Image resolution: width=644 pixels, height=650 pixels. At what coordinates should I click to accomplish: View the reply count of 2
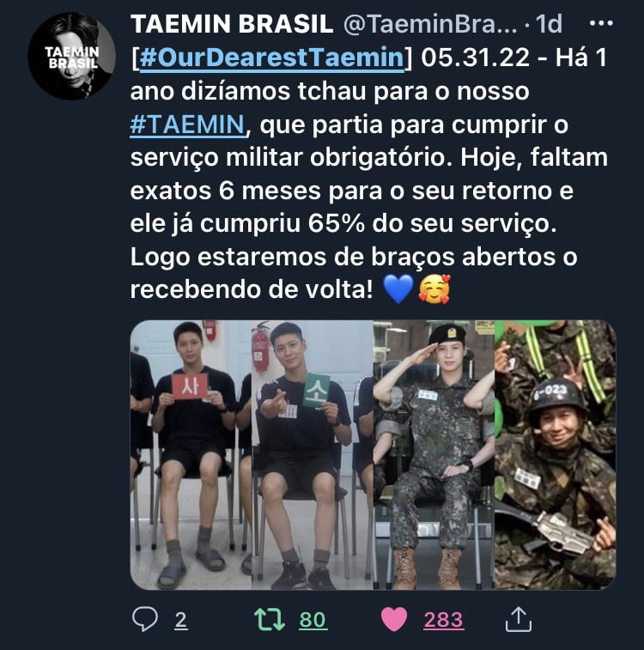click(x=180, y=620)
